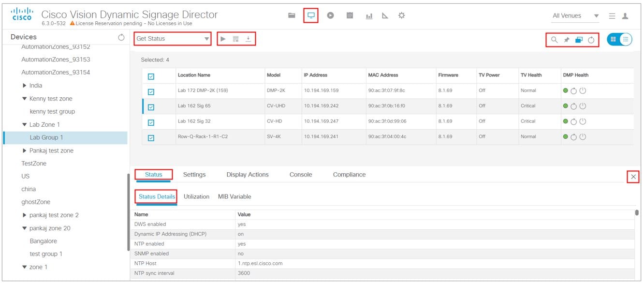Open the calendar grid icon in top navigation
Viewport: 644px width, 284px height.
(350, 15)
